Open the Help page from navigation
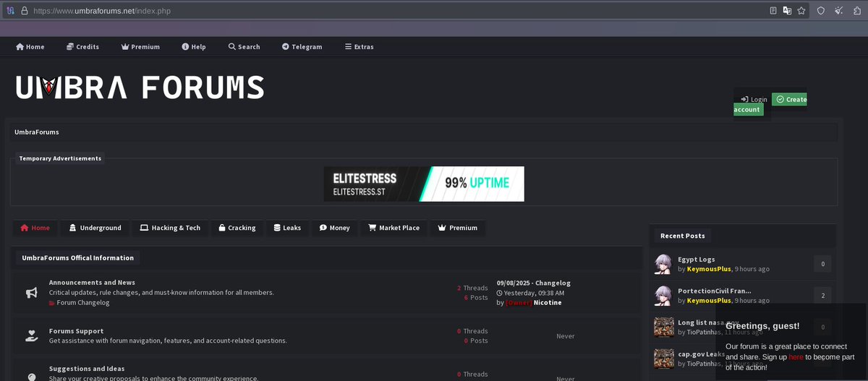Screen dimensions: 868x381 tap(194, 46)
